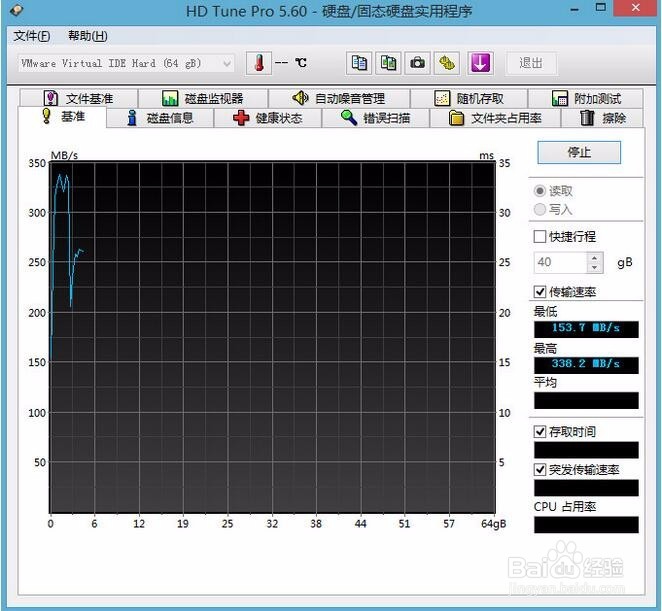Click the thermometer temperature icon
The height and width of the screenshot is (611, 662).
point(258,63)
